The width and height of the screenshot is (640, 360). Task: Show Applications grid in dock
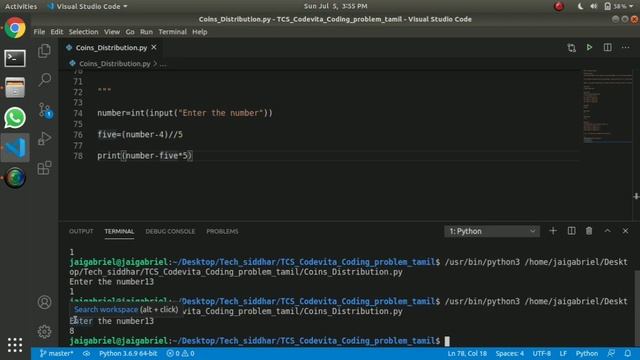15,345
